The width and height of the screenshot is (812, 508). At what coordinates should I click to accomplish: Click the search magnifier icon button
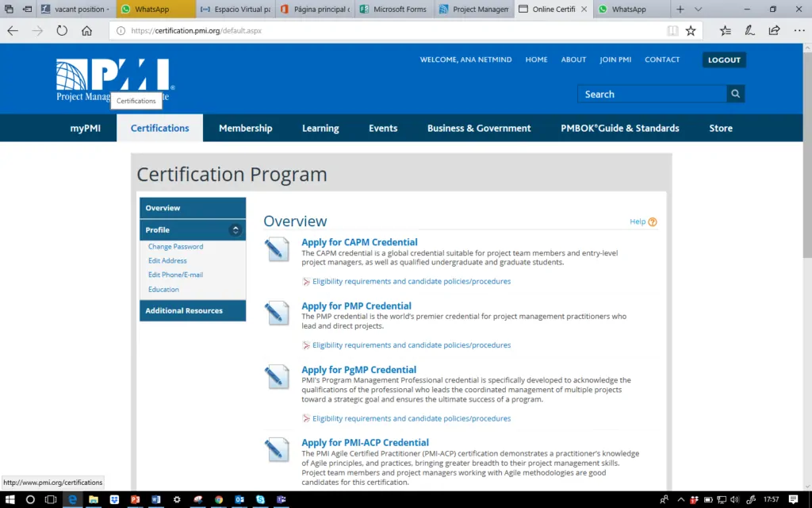[736, 94]
